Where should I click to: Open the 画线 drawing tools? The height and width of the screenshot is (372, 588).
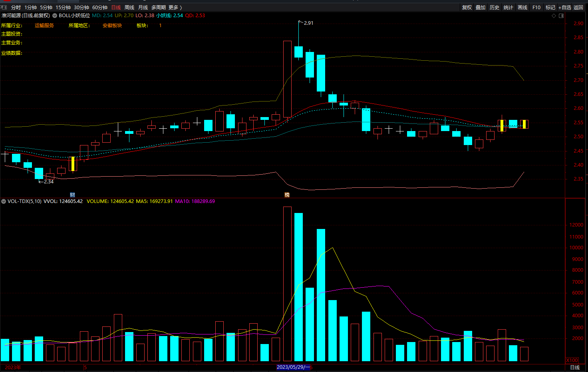[x=522, y=8]
